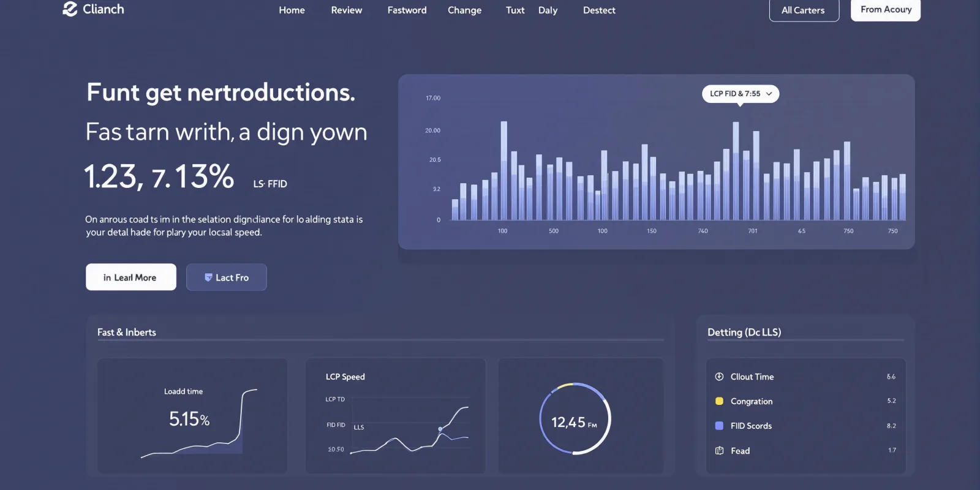Click the Leail More button
The height and width of the screenshot is (490, 980).
[131, 277]
